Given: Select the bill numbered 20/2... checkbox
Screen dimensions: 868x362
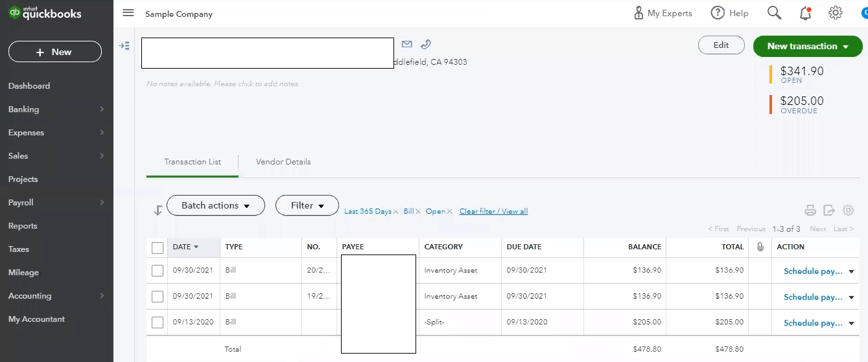Looking at the screenshot, I should coord(158,271).
